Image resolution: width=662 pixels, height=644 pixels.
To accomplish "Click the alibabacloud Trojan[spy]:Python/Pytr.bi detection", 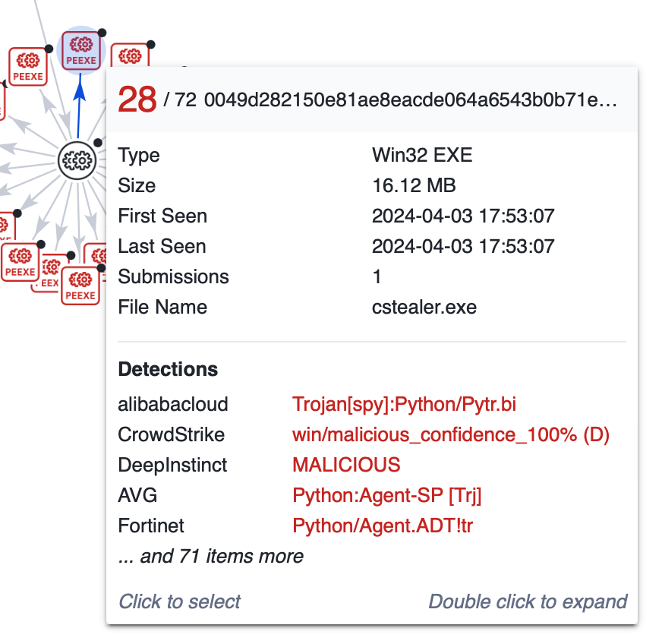I will coord(404,404).
